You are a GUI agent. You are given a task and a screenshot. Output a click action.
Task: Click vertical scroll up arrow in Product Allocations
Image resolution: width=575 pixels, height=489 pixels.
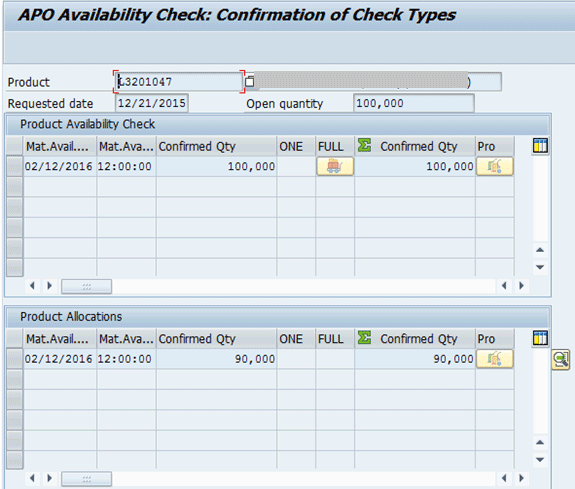pos(540,442)
